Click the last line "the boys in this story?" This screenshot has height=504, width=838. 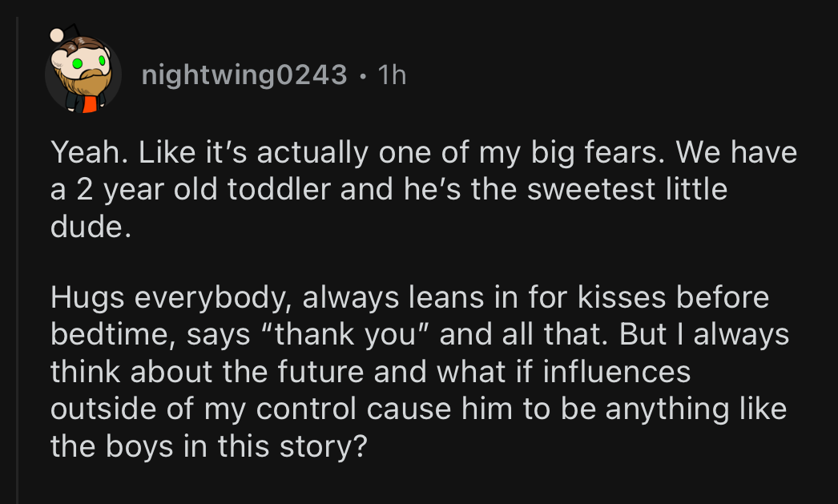(209, 446)
